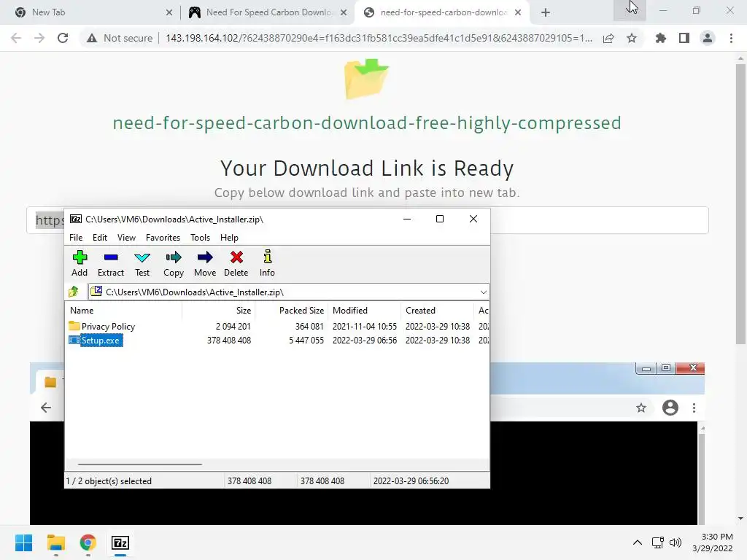Click the Not secure warning icon
The height and width of the screenshot is (560, 747).
pyautogui.click(x=92, y=38)
